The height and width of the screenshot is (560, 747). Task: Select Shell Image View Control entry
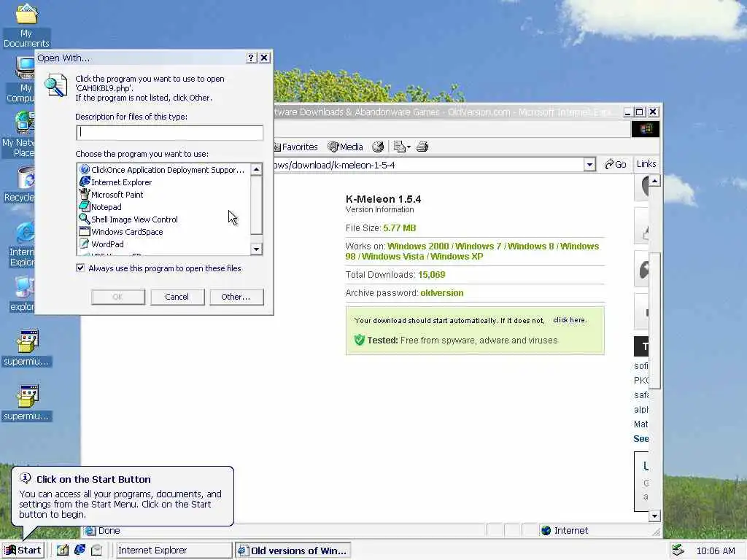pos(128,219)
